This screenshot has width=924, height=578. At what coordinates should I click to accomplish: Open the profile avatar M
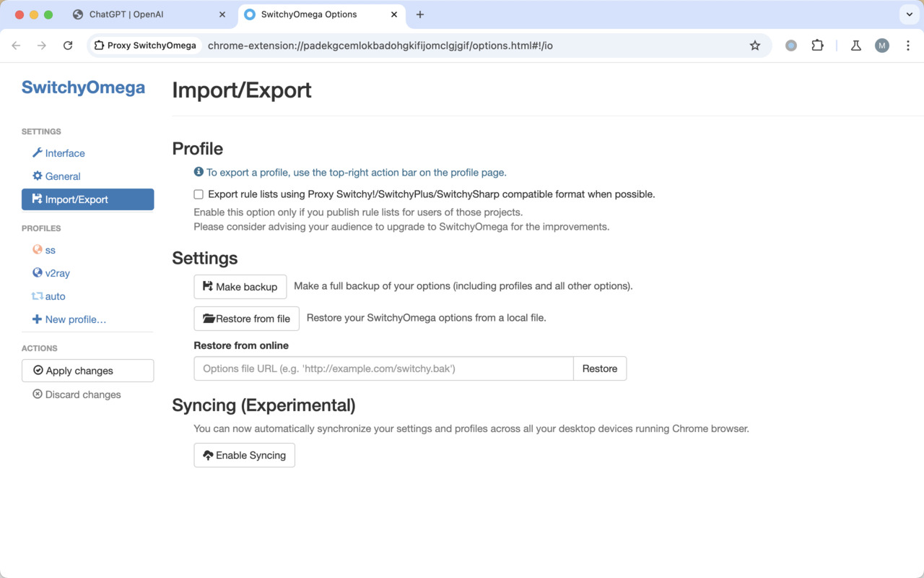click(881, 46)
